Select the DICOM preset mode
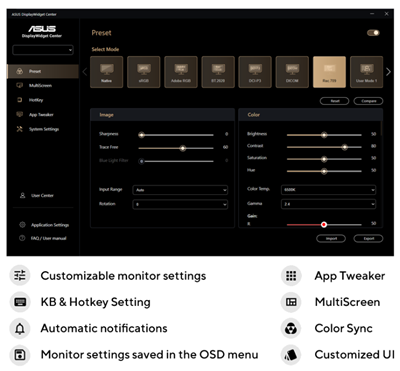The width and height of the screenshot is (400, 371). pyautogui.click(x=292, y=72)
